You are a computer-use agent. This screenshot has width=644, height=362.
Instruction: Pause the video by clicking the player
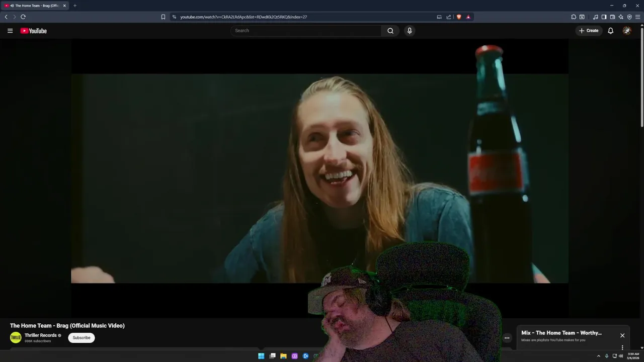319,178
